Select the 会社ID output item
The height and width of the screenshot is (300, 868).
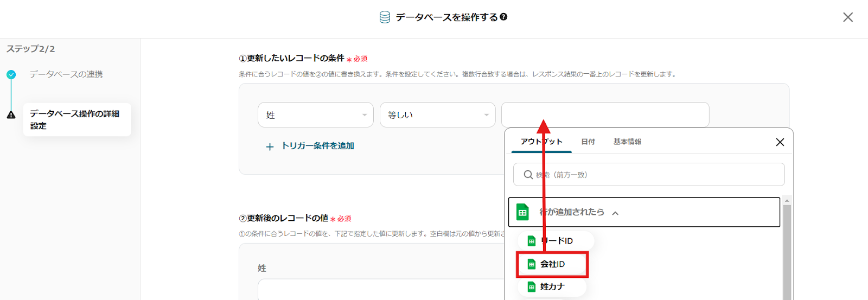click(552, 264)
